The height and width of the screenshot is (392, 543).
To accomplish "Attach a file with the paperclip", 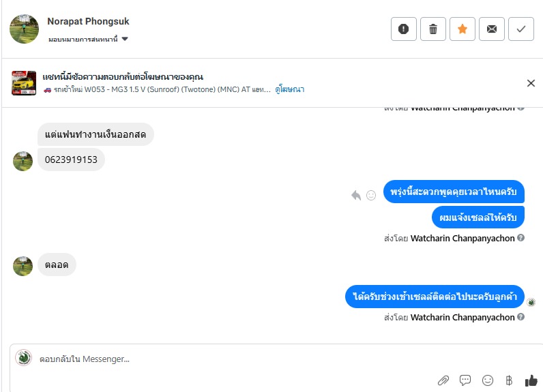I will coord(443,380).
